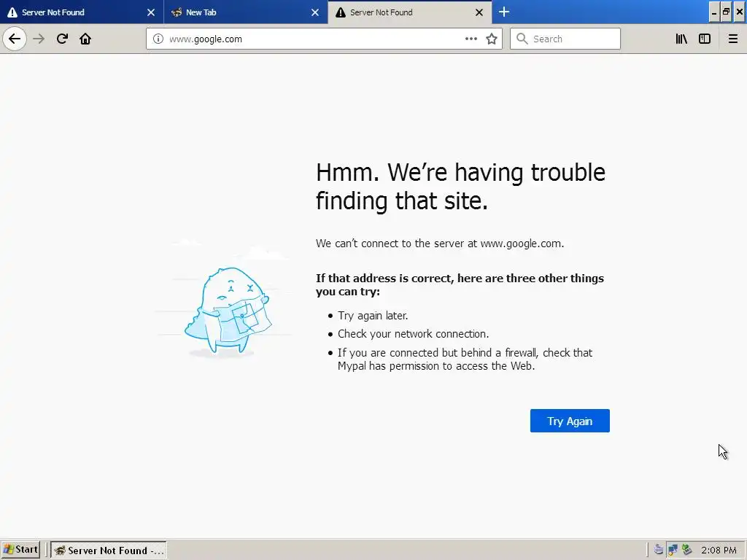Close the first Server Not Found tab
The image size is (747, 560).
click(x=151, y=12)
